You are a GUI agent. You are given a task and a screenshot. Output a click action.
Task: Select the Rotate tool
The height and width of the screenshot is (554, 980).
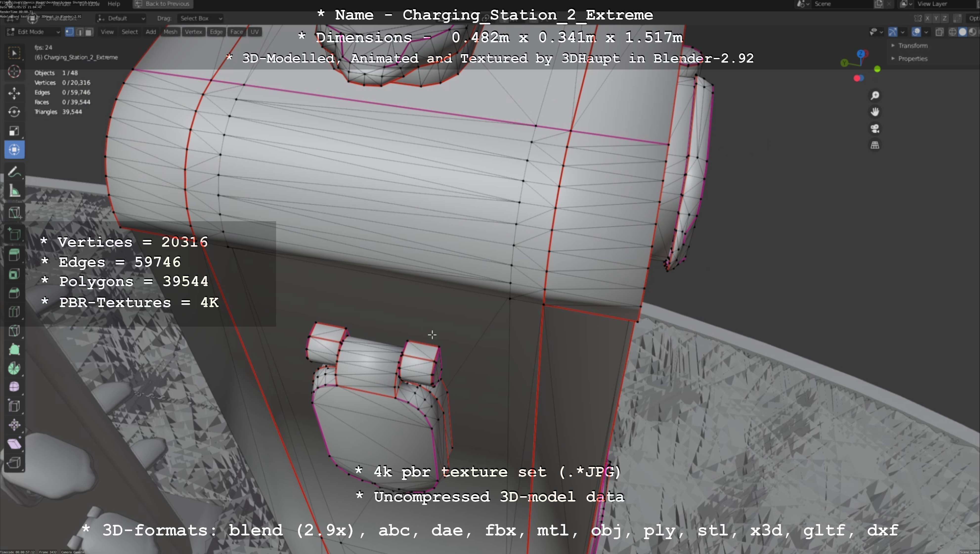(x=14, y=112)
